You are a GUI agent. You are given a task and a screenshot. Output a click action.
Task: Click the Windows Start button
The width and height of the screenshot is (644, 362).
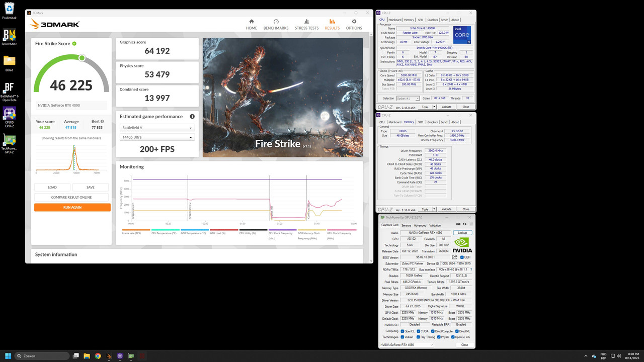coord(9,356)
